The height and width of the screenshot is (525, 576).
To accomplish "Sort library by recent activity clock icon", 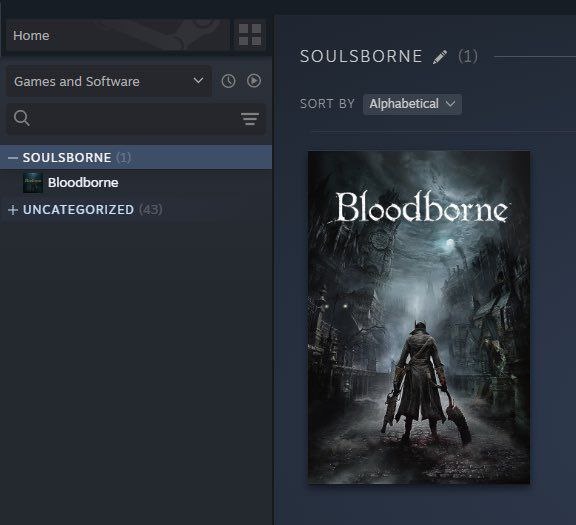I will [x=228, y=81].
